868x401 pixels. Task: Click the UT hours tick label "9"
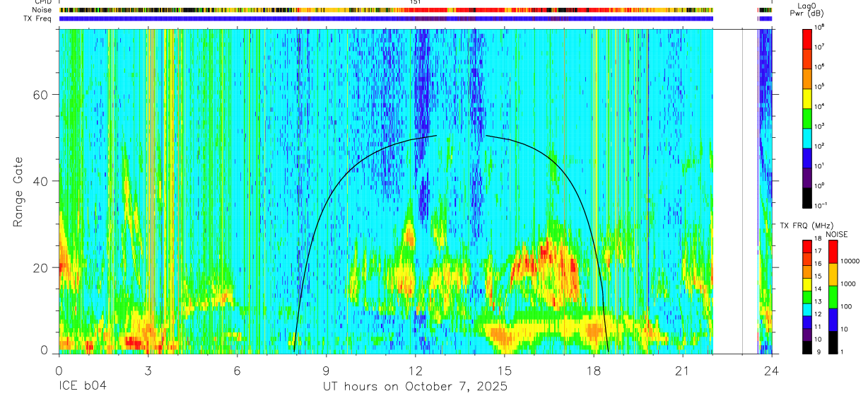click(x=326, y=371)
